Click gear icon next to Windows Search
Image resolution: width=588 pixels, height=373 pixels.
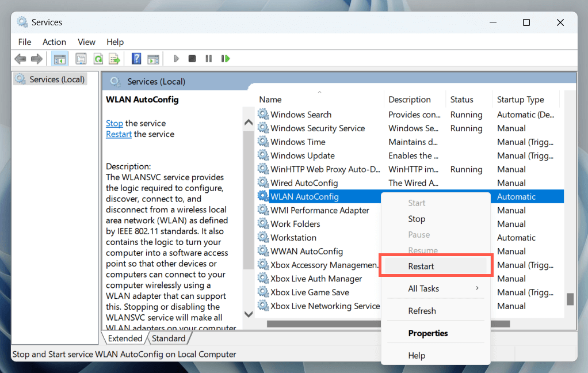[x=264, y=114]
